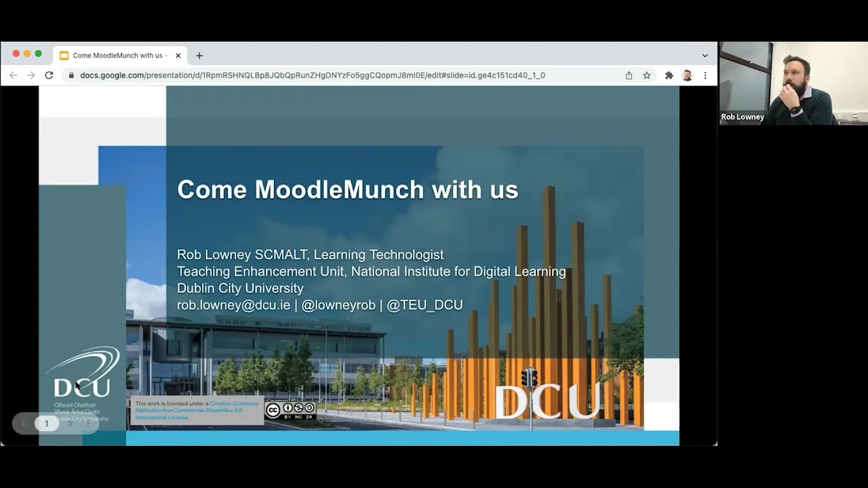Open the Chrome profile avatar
Image resolution: width=868 pixels, height=488 pixels.
pyautogui.click(x=687, y=75)
